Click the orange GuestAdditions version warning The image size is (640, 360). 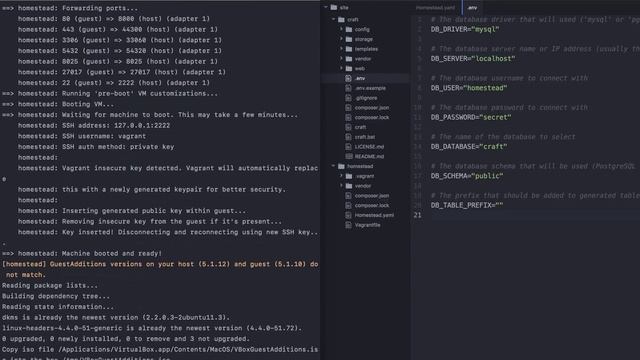(x=160, y=269)
